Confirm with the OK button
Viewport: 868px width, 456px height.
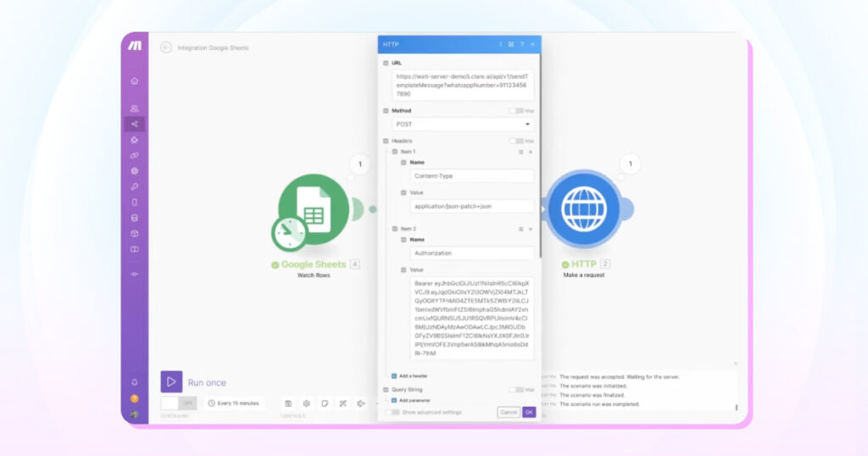529,412
